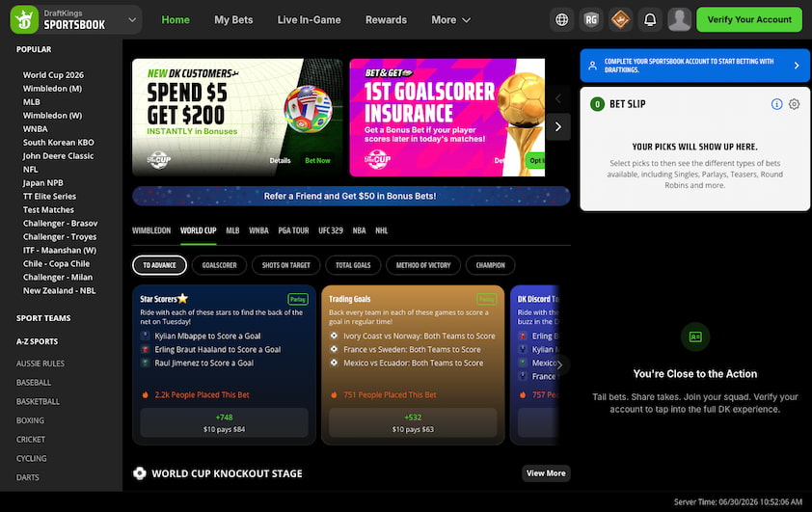812x512 pixels.
Task: Switch to the UFC 329 tab
Action: click(331, 230)
